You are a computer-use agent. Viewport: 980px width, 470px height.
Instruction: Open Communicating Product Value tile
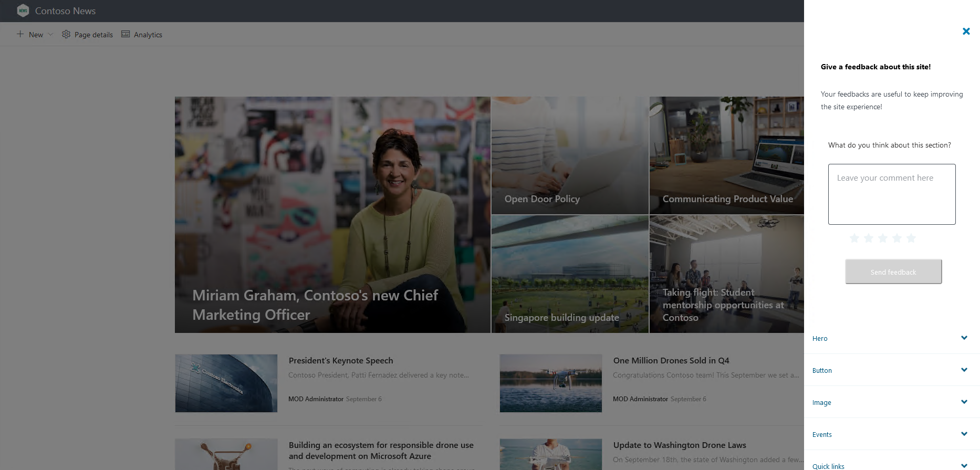click(x=727, y=155)
